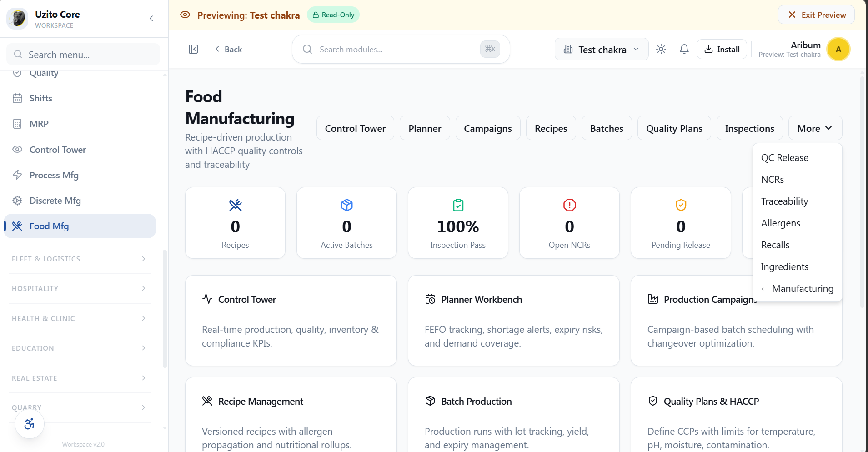Viewport: 868px width, 452px height.
Task: Collapse the workspace sidebar with the chevron
Action: point(151,19)
